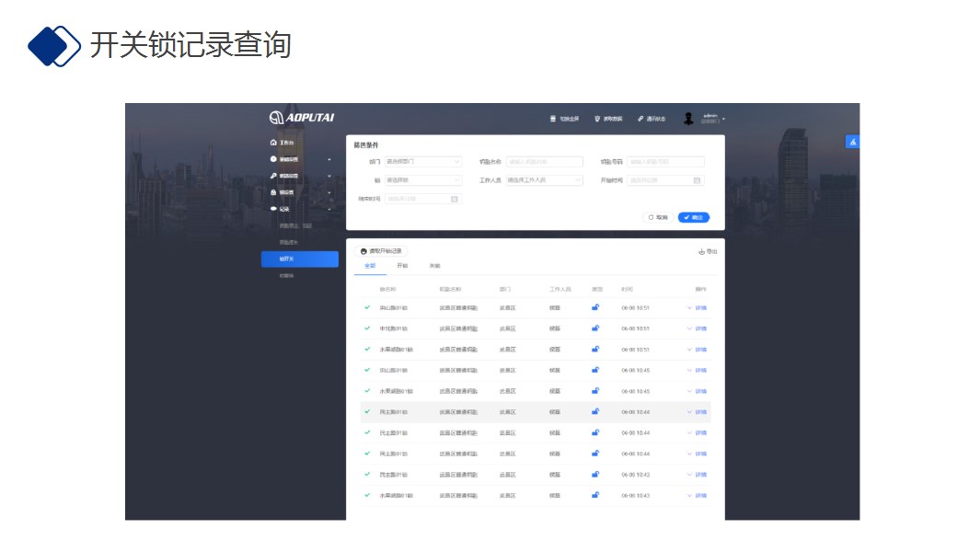The image size is (980, 552).
Task: Click unlock icon in 洪山路 10:45 row
Action: click(x=595, y=370)
